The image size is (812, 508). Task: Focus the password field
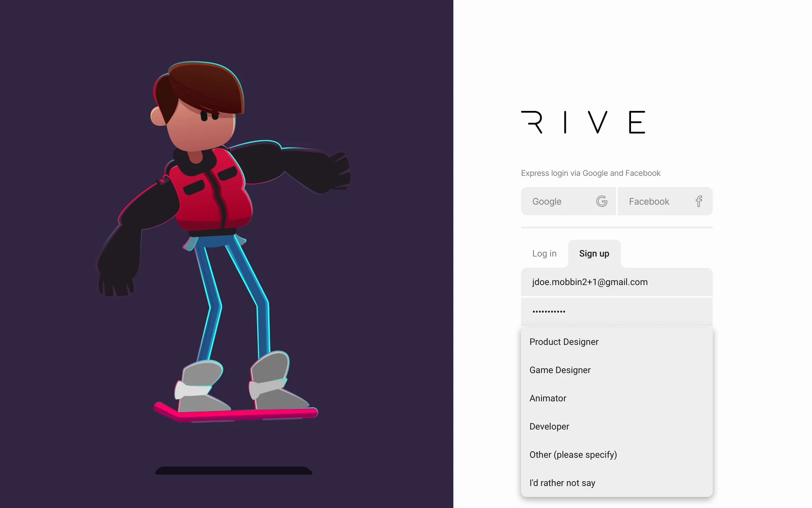pyautogui.click(x=616, y=312)
